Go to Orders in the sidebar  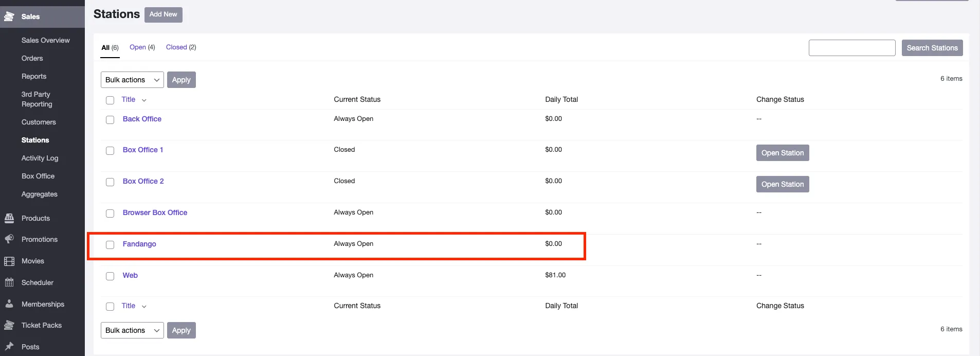click(32, 58)
